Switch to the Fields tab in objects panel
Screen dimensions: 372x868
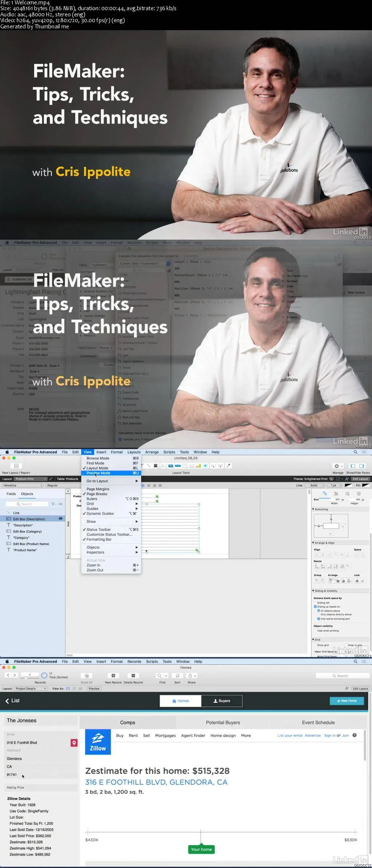click(x=11, y=493)
